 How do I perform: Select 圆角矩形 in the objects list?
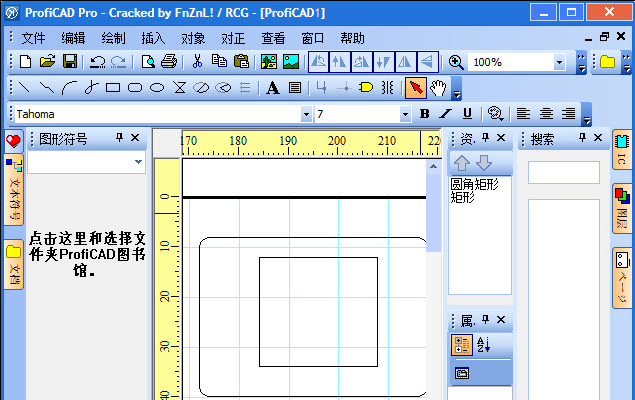click(474, 184)
